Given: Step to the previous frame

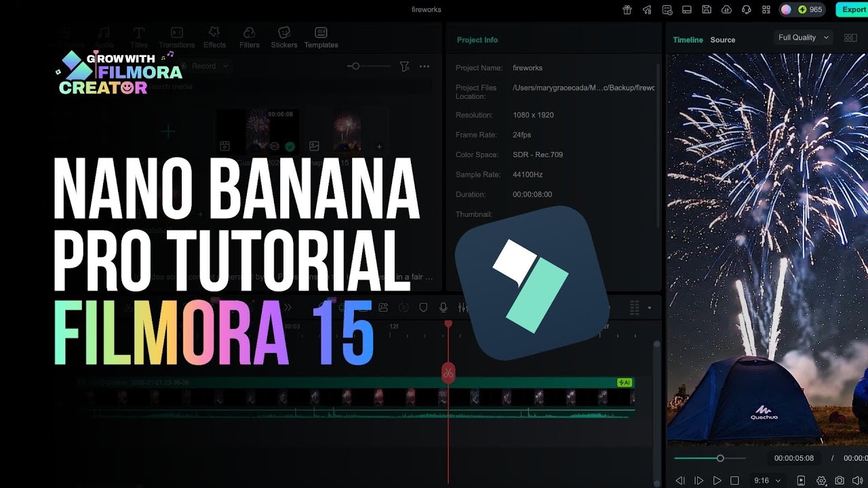Looking at the screenshot, I should click(x=679, y=481).
